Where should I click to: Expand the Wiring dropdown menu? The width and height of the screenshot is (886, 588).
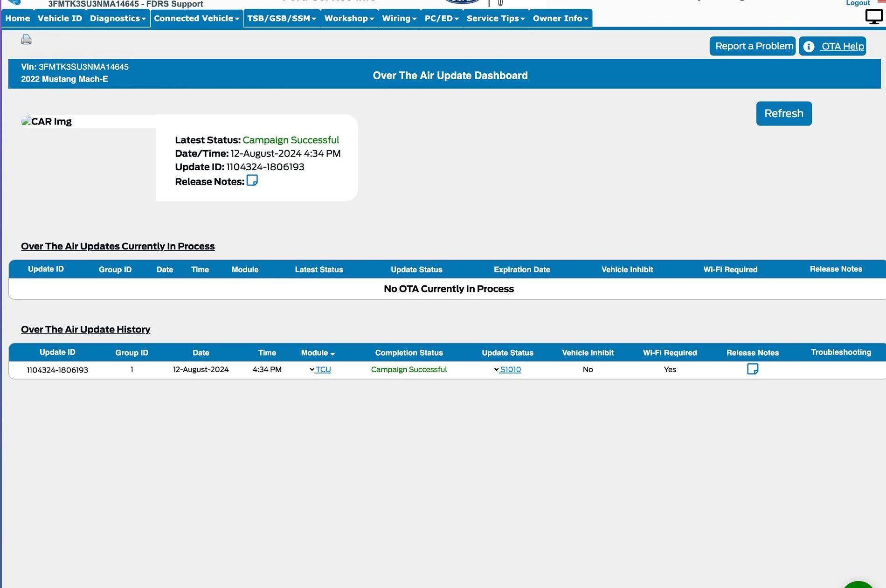(399, 18)
